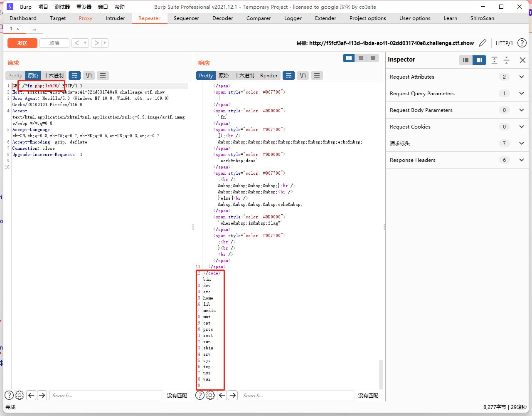The width and height of the screenshot is (532, 416).
Task: Switch to combined tabbed layout view
Action: pos(373,58)
